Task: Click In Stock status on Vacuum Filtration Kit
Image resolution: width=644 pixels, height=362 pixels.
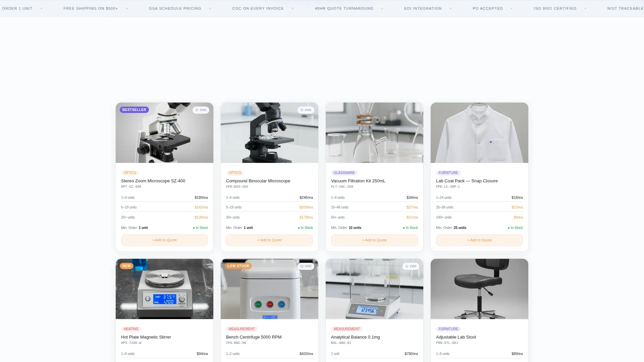Action: [411, 228]
